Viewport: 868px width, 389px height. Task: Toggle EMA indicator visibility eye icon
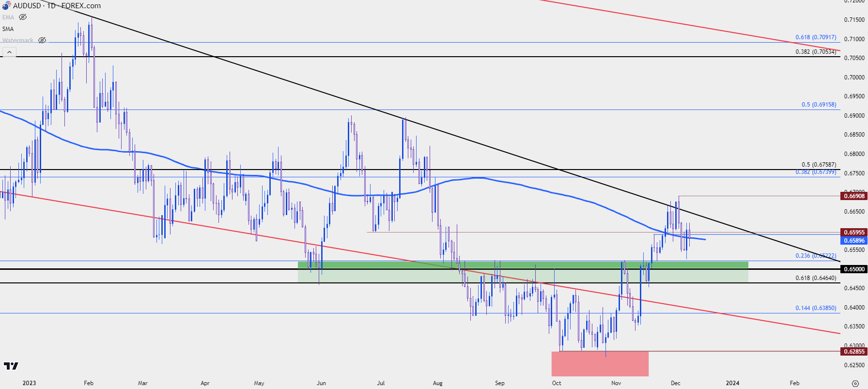[x=23, y=17]
